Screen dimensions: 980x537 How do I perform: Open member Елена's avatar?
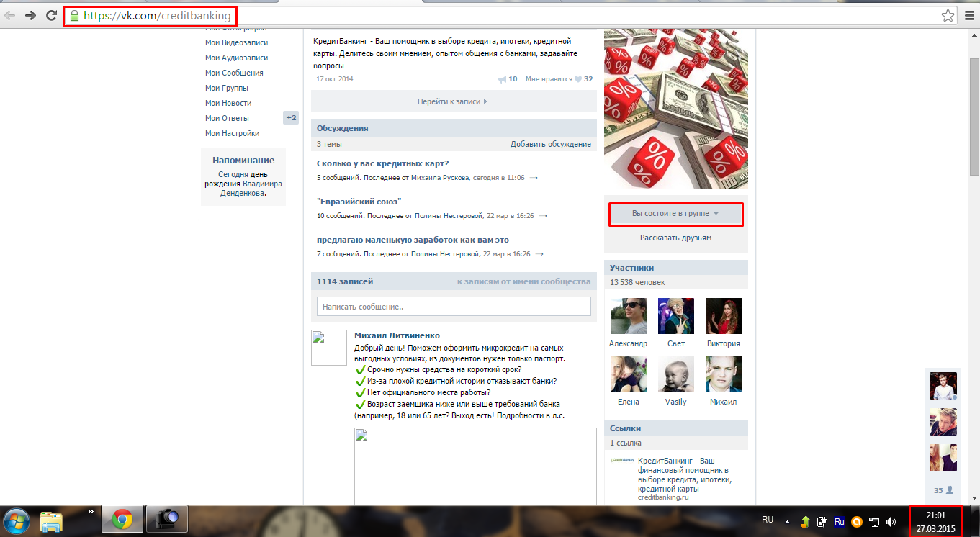(x=628, y=374)
